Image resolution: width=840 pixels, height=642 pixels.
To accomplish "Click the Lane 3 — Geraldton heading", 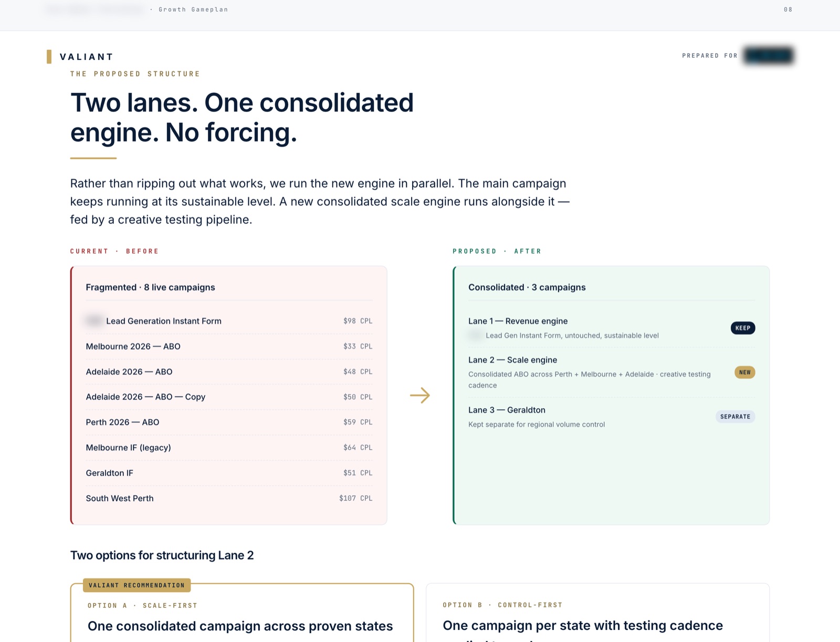I will tap(507, 410).
